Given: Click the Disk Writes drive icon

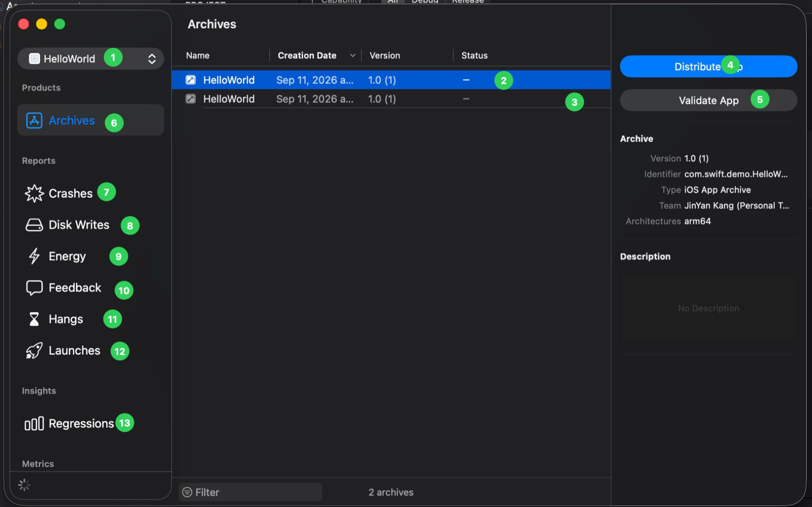Looking at the screenshot, I should click(34, 225).
